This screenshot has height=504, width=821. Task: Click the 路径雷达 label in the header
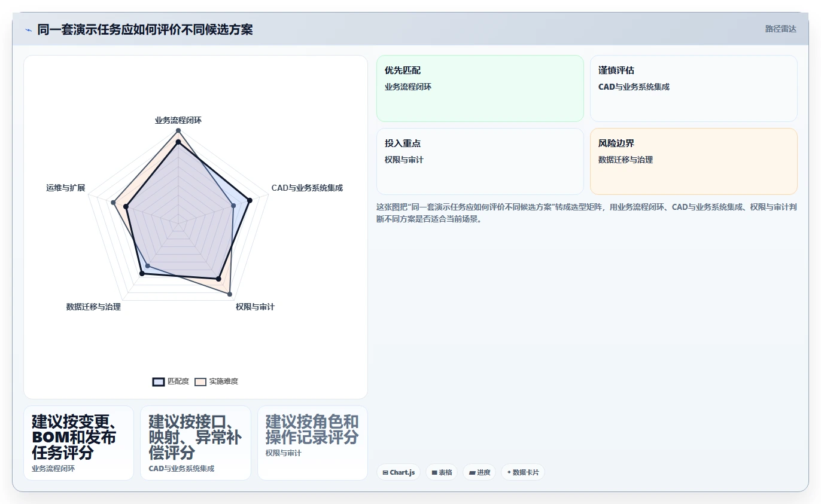tap(780, 29)
